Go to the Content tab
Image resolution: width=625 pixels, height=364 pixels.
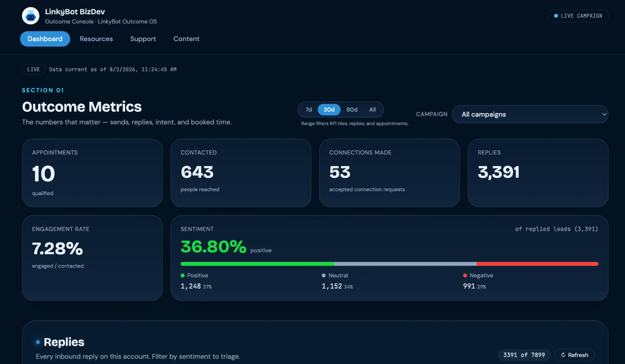tap(186, 39)
